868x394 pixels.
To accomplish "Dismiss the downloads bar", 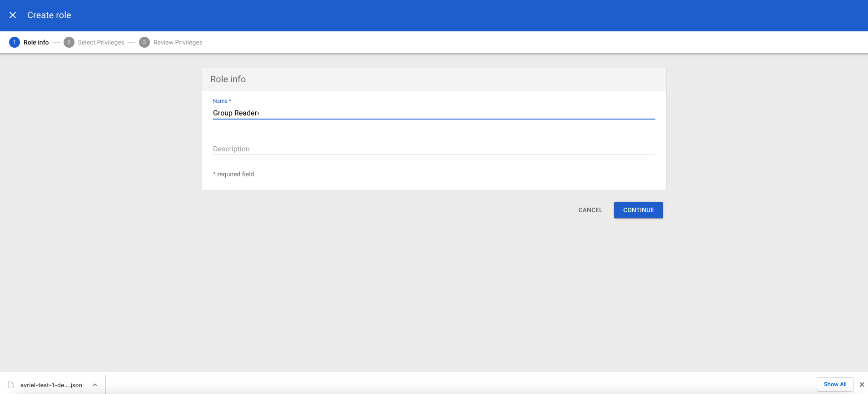I will click(862, 384).
